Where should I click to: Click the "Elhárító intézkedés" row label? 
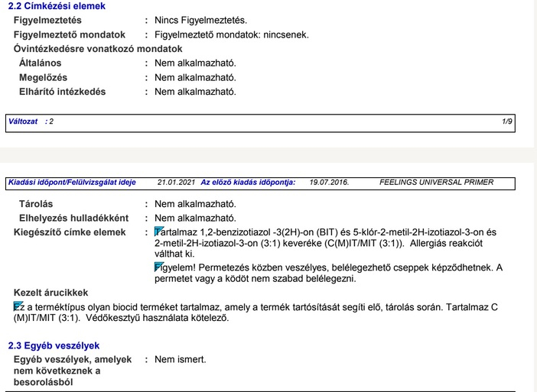[62, 92]
